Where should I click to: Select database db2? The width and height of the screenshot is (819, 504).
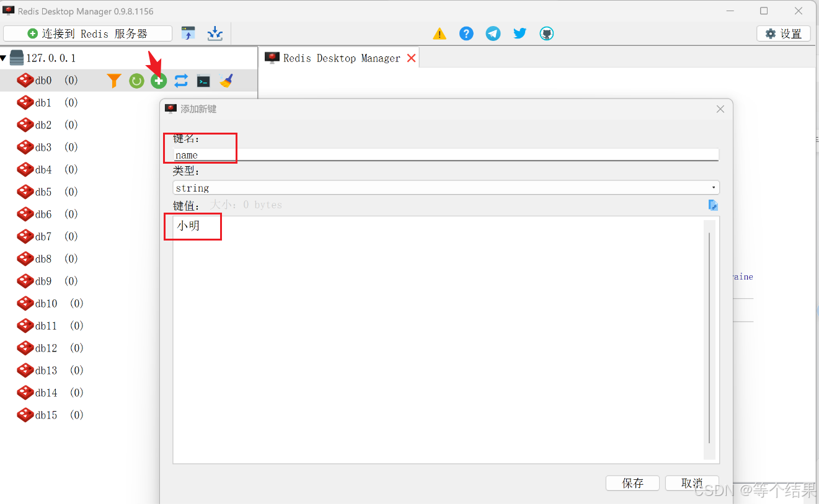47,125
